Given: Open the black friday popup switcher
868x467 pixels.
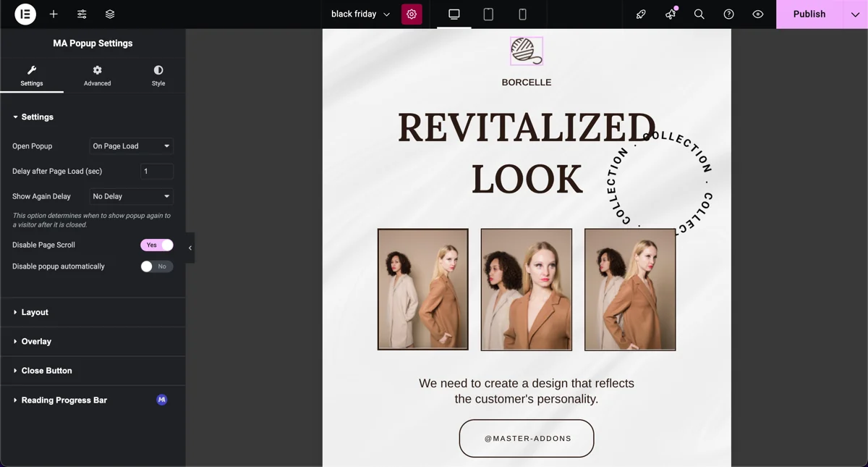Looking at the screenshot, I should [x=359, y=14].
